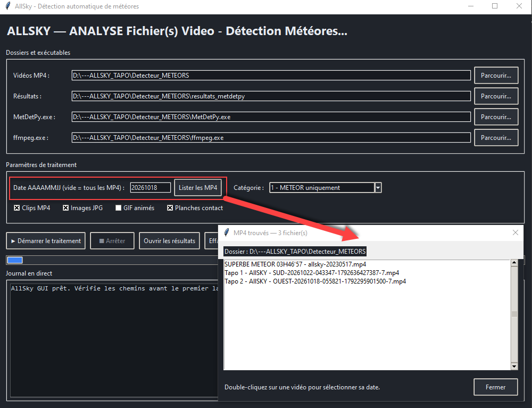
Task: Start processing with Démarrer le traitement
Action: 46,241
